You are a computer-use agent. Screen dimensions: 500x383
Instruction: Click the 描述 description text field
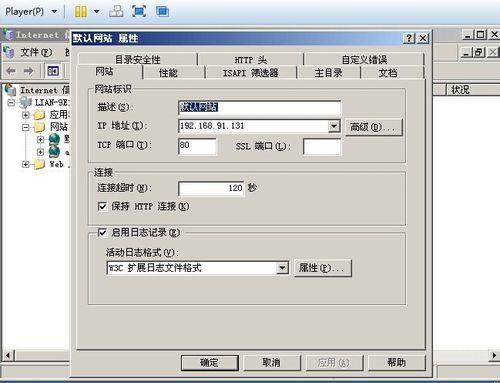click(x=260, y=107)
